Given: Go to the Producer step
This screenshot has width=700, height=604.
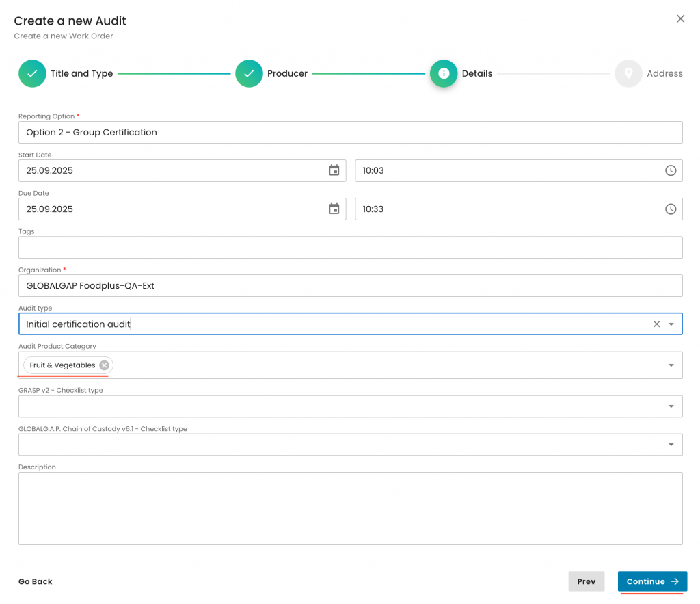Looking at the screenshot, I should tap(249, 73).
